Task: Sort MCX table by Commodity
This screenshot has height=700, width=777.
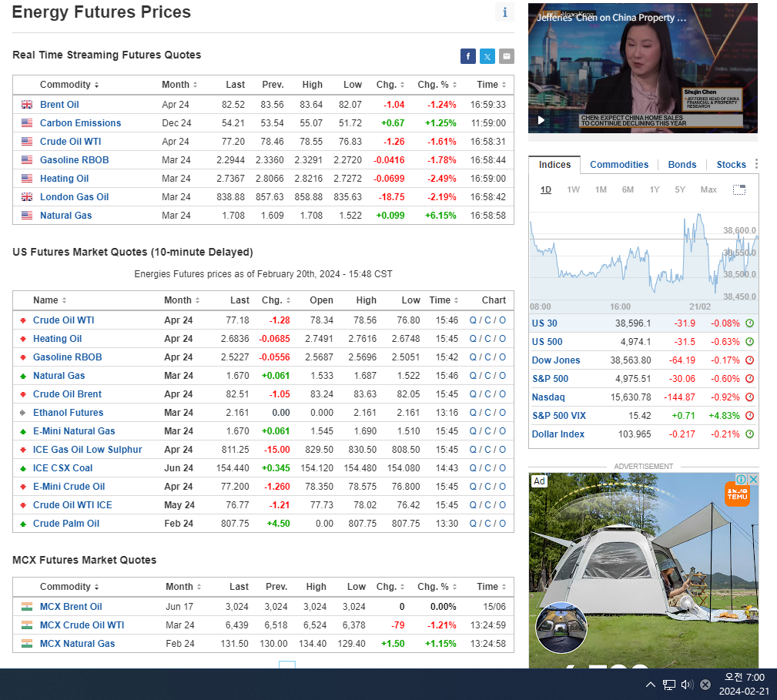Action: [69, 587]
